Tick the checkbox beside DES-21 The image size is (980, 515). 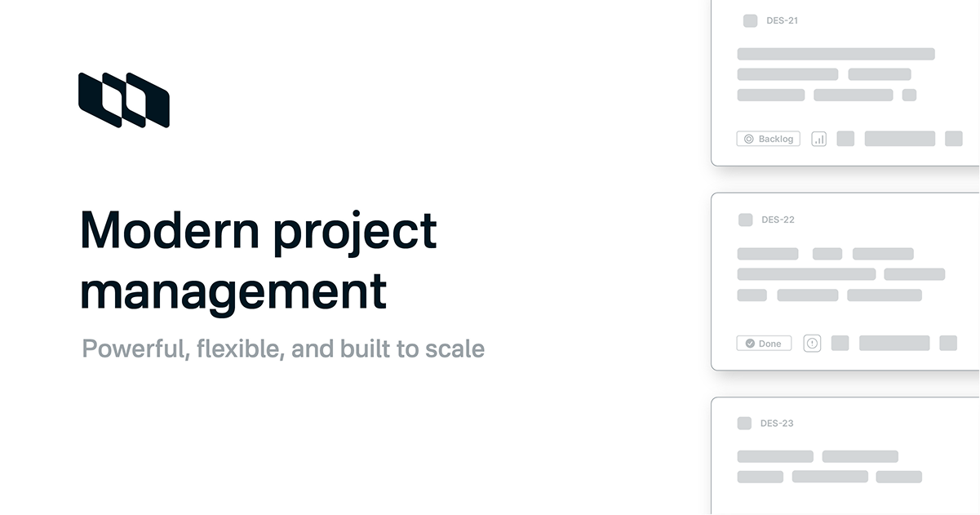(x=750, y=21)
